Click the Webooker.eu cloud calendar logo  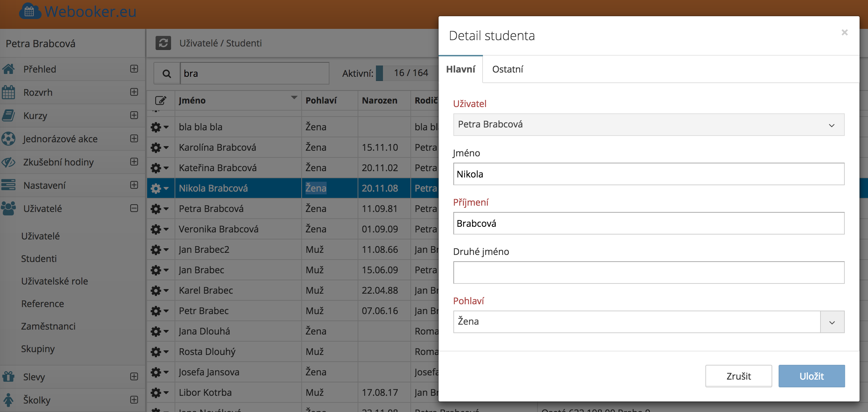click(x=30, y=12)
